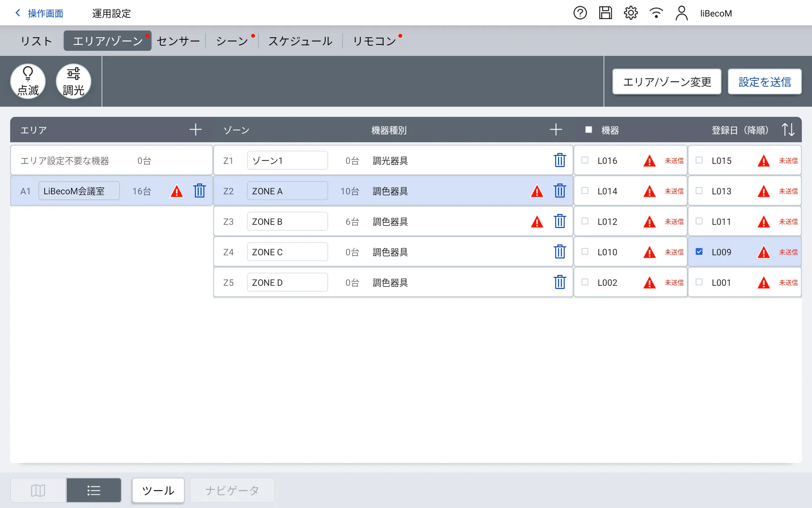Toggle registration date sort order arrows
The height and width of the screenshot is (508, 812).
tap(788, 130)
